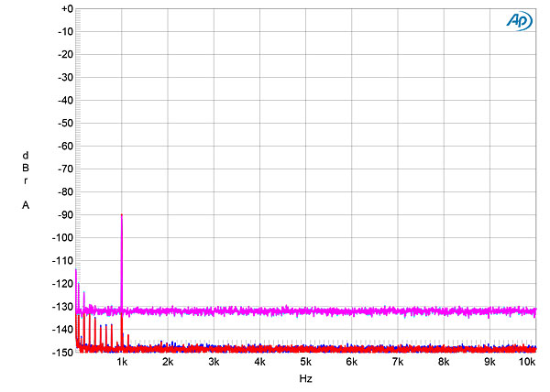Click the 2k x-axis tick label
This screenshot has width=550, height=392.
point(168,364)
